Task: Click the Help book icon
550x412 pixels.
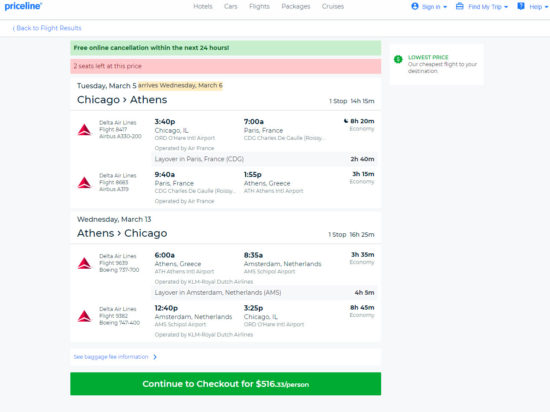Action: tap(521, 6)
